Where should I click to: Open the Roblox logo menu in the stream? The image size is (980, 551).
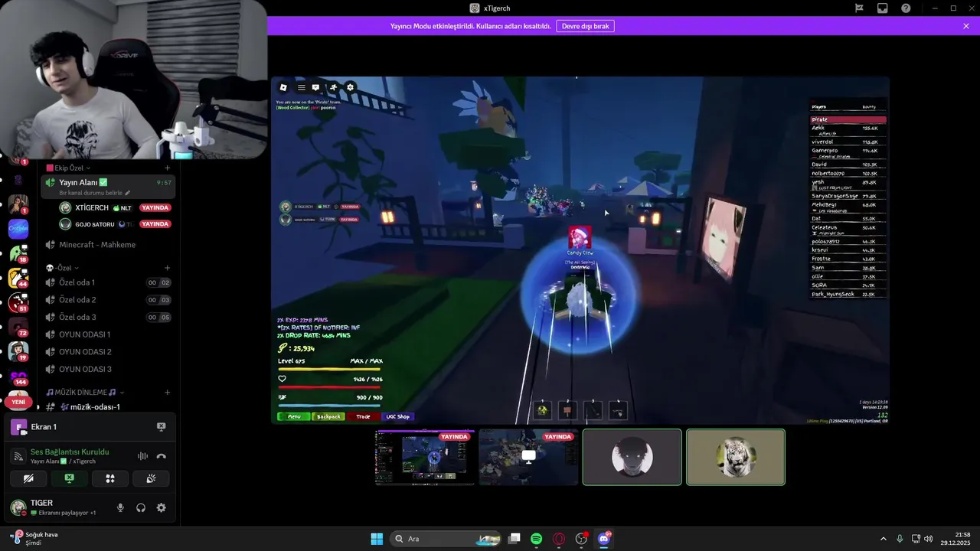283,87
